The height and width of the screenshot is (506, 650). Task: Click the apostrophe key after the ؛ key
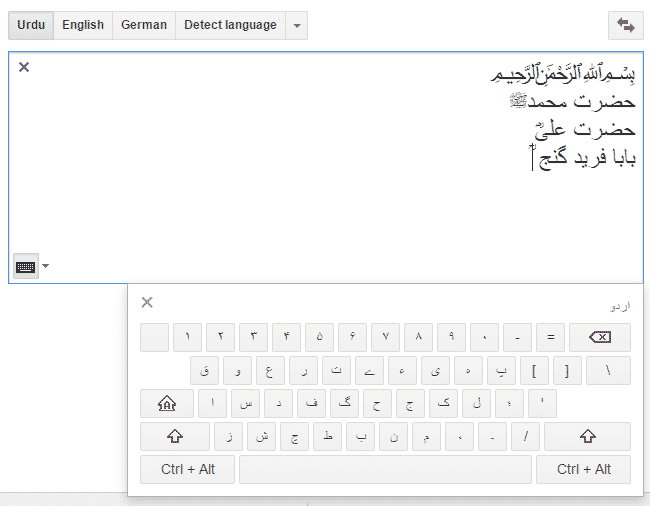tap(542, 403)
